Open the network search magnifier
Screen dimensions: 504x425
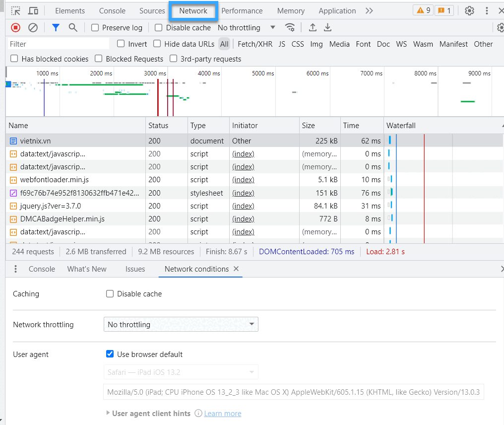point(73,28)
